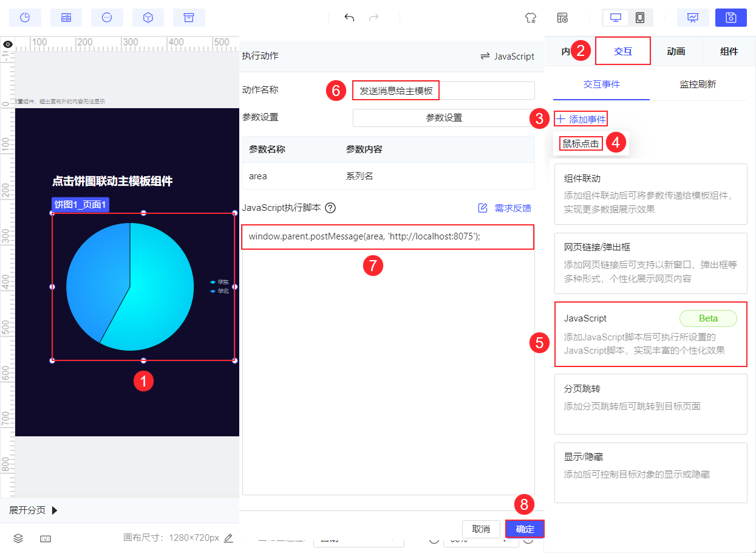Click the JavaScript script editor line

point(387,236)
